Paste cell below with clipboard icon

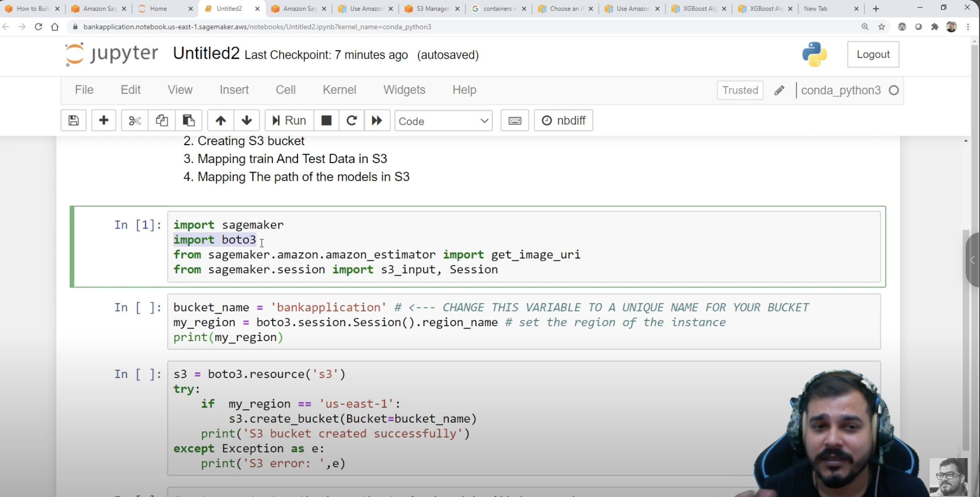[x=188, y=120]
